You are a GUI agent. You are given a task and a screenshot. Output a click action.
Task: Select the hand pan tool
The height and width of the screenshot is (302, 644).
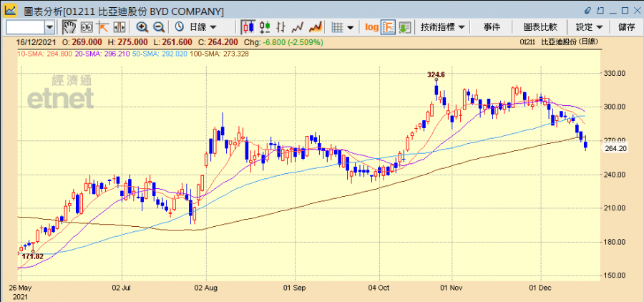click(69, 27)
